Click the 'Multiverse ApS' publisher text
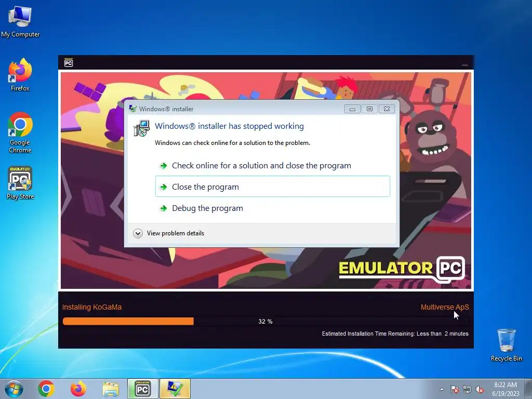This screenshot has height=399, width=532. click(445, 307)
